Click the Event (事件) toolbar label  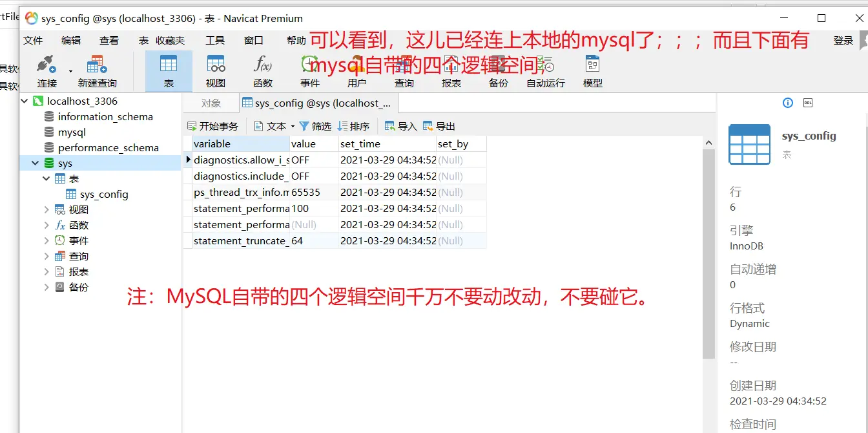click(310, 83)
